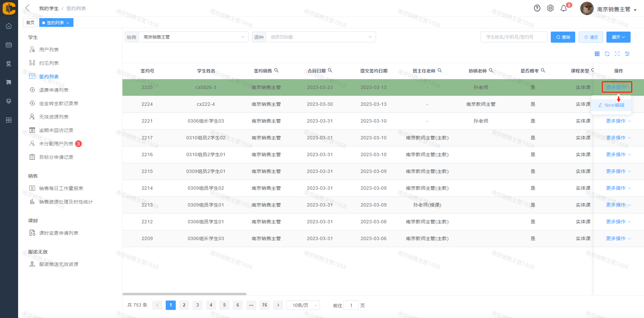Click the 查询 search button
Image resolution: width=644 pixels, height=318 pixels.
click(x=563, y=37)
